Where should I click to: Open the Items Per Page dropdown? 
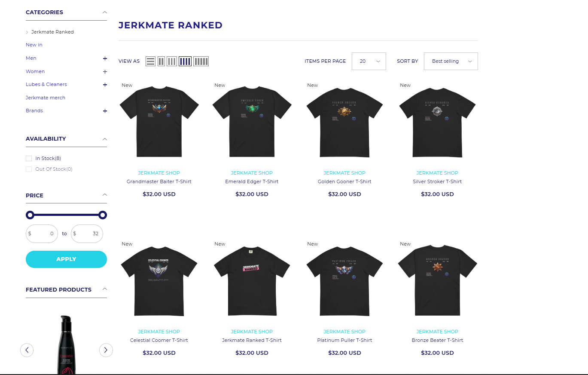369,61
